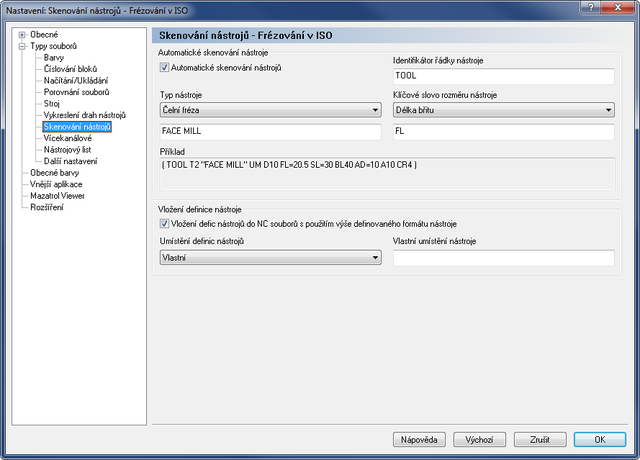This screenshot has width=640, height=460.
Task: Open Načítání/Ukládání settings page
Action: click(76, 80)
